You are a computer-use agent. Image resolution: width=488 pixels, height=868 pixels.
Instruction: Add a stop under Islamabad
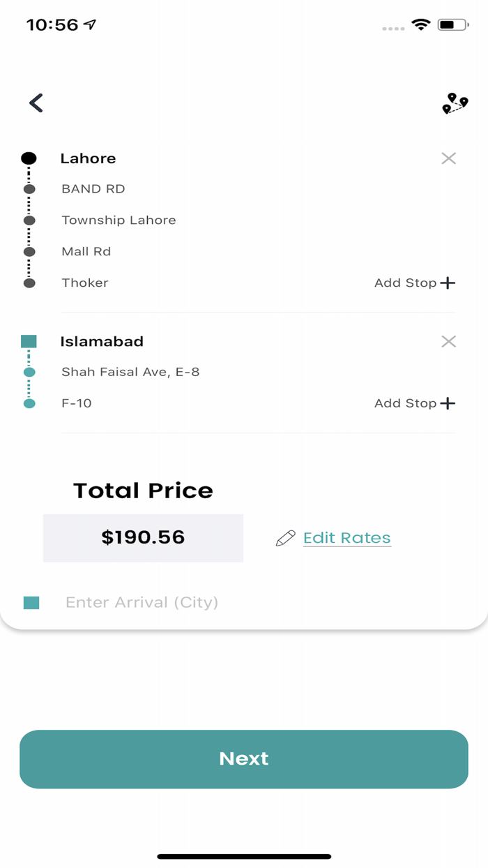tap(415, 403)
